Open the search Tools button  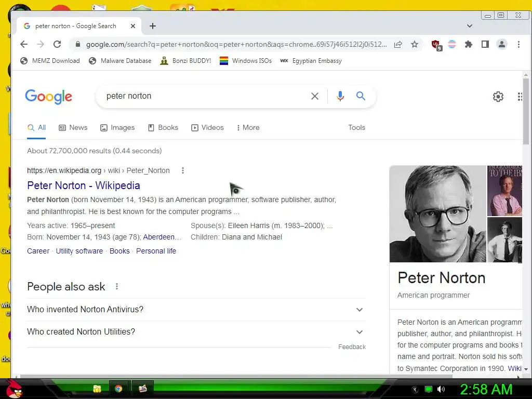(x=356, y=128)
